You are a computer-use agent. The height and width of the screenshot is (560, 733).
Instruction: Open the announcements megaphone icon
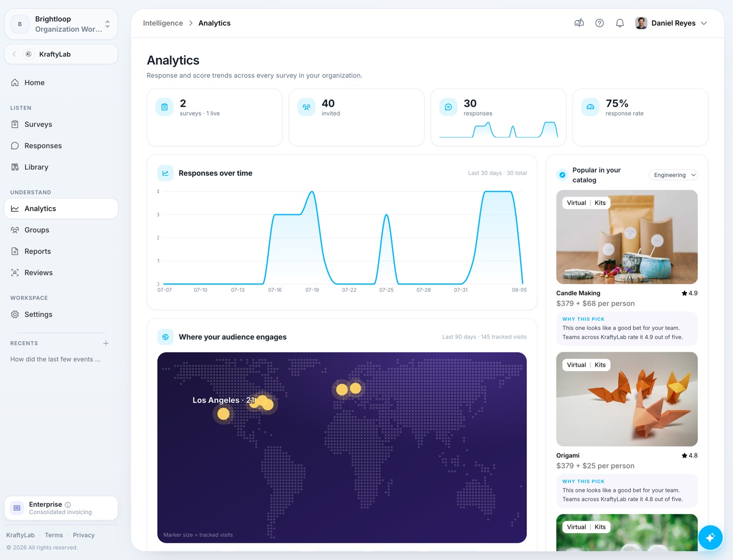tap(579, 23)
